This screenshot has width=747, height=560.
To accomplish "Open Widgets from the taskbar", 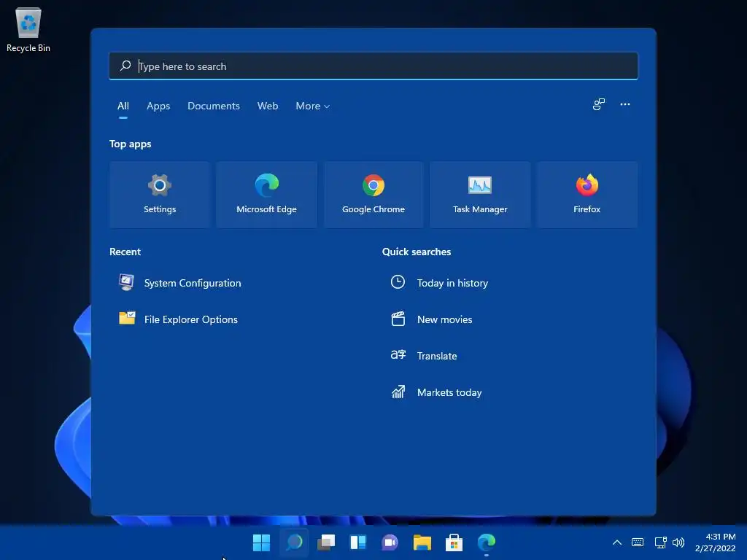I will click(x=357, y=542).
